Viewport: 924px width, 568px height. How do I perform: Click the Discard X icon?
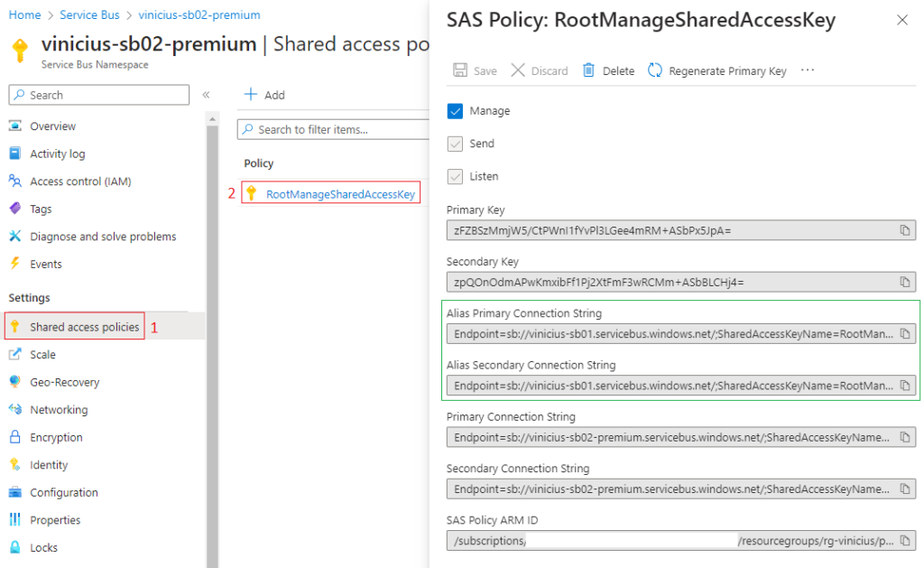[517, 70]
